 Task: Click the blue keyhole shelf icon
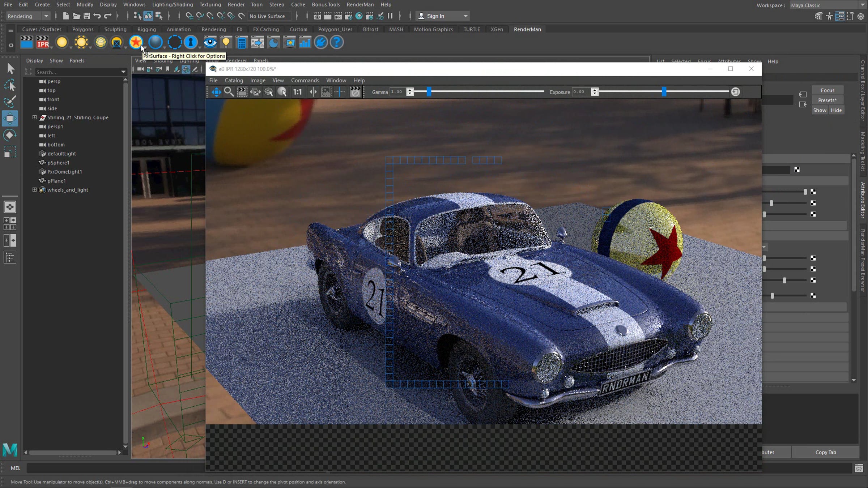(x=191, y=43)
